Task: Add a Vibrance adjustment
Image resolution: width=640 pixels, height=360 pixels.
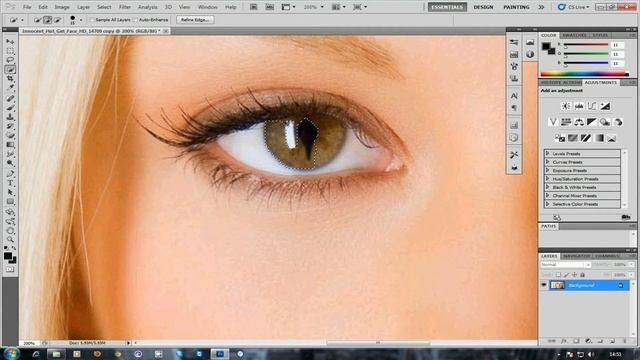Action: pos(553,122)
